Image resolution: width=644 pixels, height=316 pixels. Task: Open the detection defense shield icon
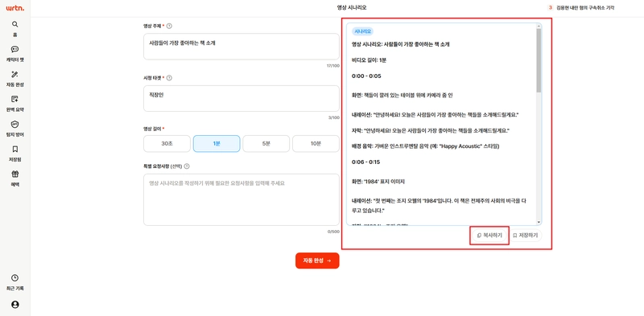15,124
